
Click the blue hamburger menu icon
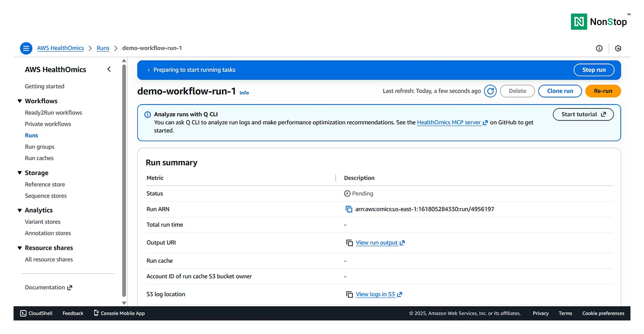pos(26,48)
